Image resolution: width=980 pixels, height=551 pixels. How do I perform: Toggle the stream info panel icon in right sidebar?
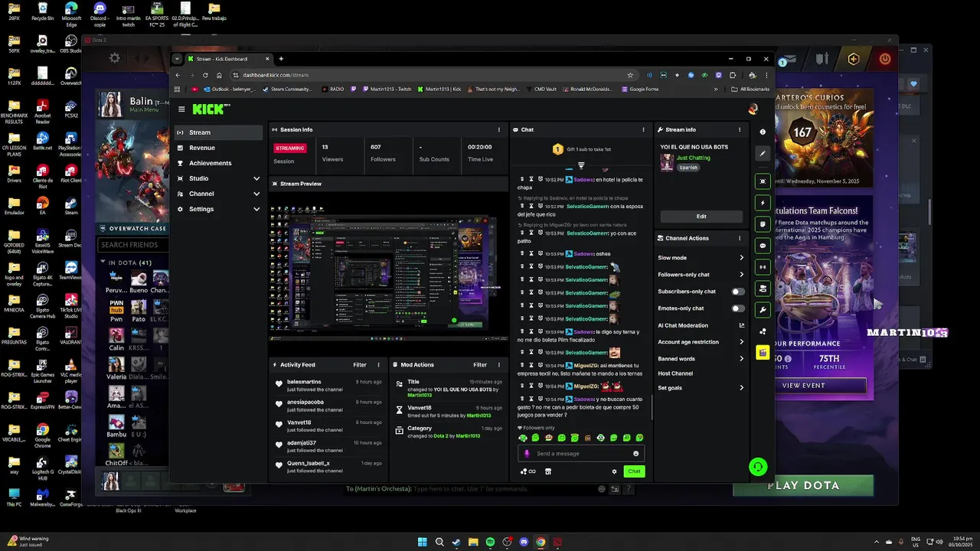point(763,289)
